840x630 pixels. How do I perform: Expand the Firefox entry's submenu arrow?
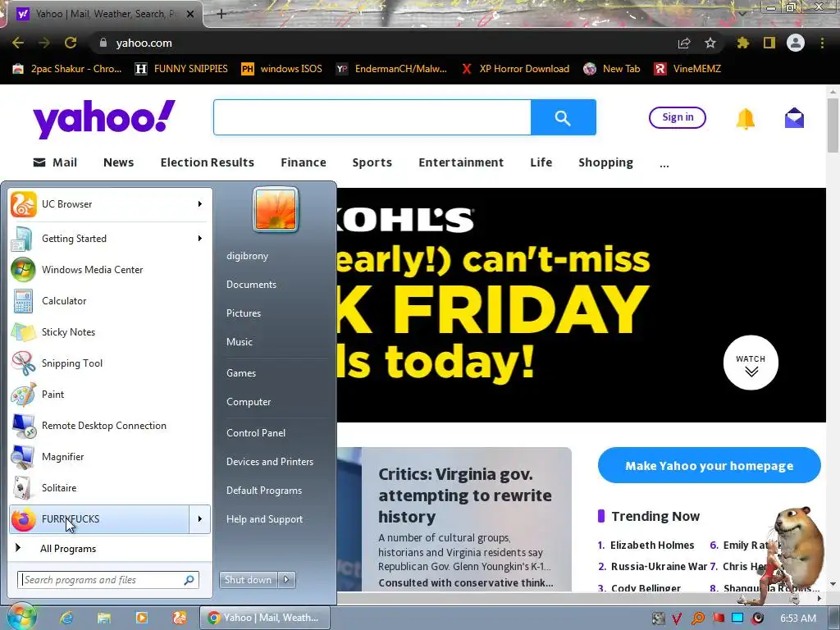pos(200,518)
